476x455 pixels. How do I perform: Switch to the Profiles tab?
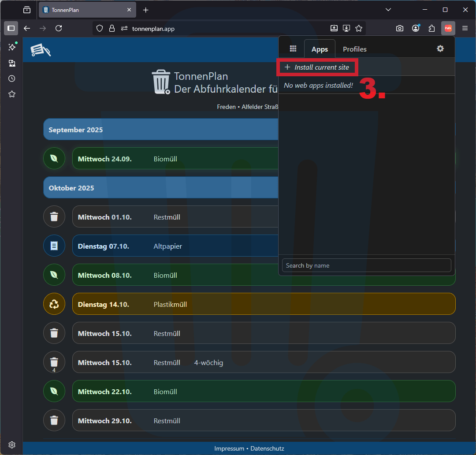pos(354,49)
